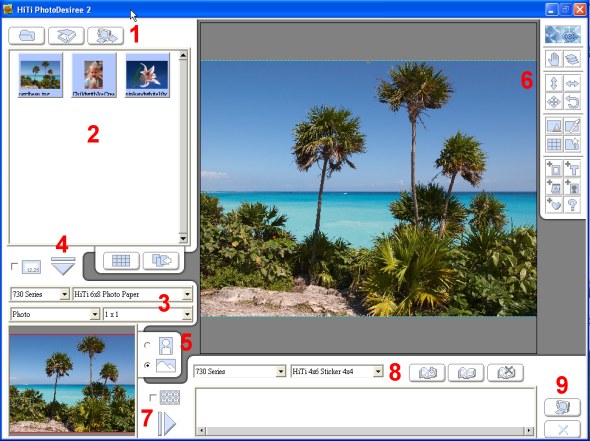Toggle the date stamp checkbox
This screenshot has height=441, width=590.
14,266
